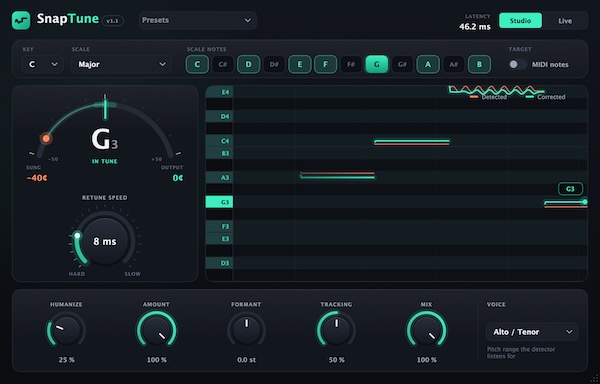Toggle scale note F#
Screen dimensions: 600x384
tap(351, 64)
